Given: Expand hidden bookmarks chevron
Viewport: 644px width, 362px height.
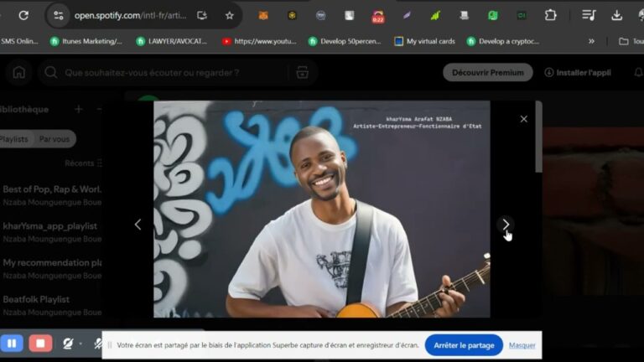Looking at the screenshot, I should coord(591,41).
